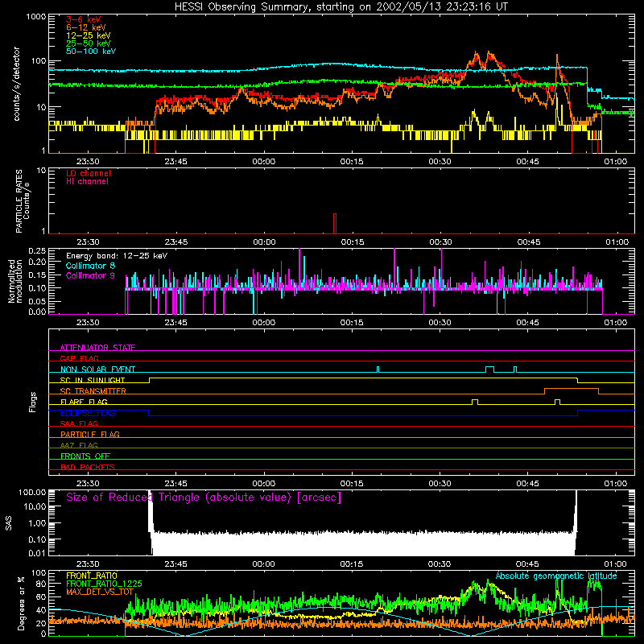Screen dimensions: 644x644
Task: Click the counts/s/detector axis label
Action: (17, 84)
